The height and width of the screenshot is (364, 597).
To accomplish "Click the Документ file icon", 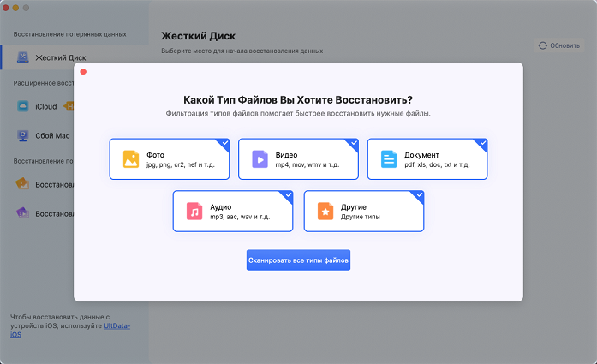I will pos(389,158).
